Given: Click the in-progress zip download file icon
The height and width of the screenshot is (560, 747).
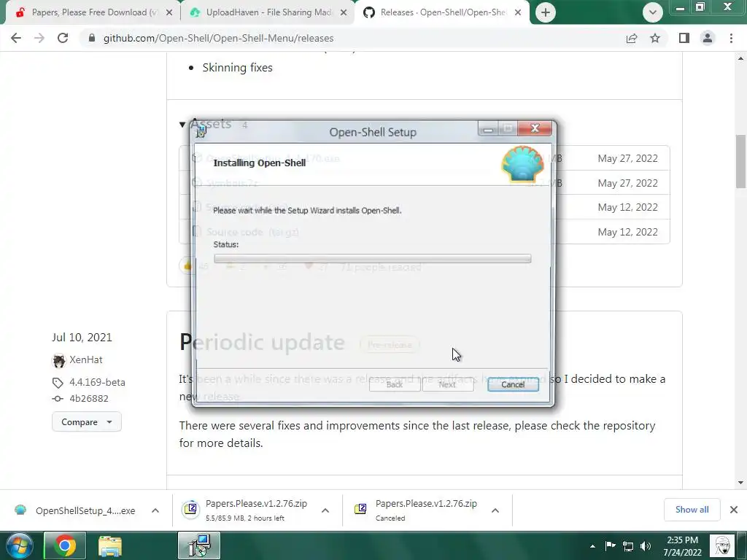Looking at the screenshot, I should 190,509.
